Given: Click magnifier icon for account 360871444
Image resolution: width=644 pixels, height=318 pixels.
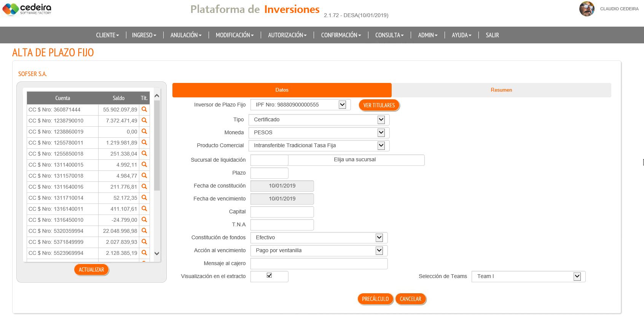Looking at the screenshot, I should pyautogui.click(x=144, y=109).
